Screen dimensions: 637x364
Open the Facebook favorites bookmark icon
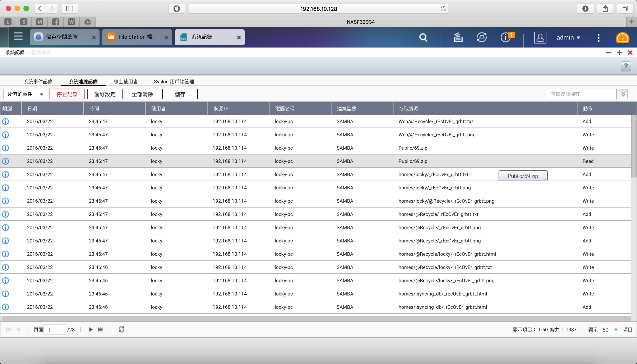point(56,22)
